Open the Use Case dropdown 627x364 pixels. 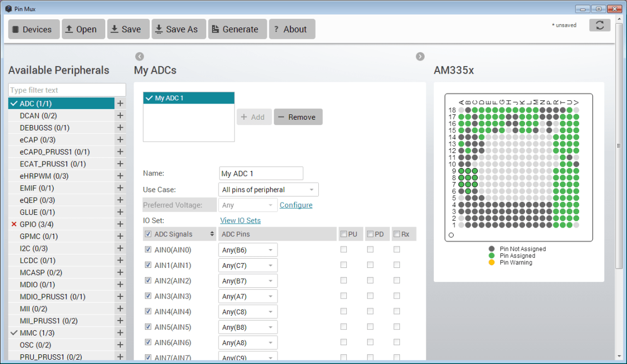tap(268, 190)
